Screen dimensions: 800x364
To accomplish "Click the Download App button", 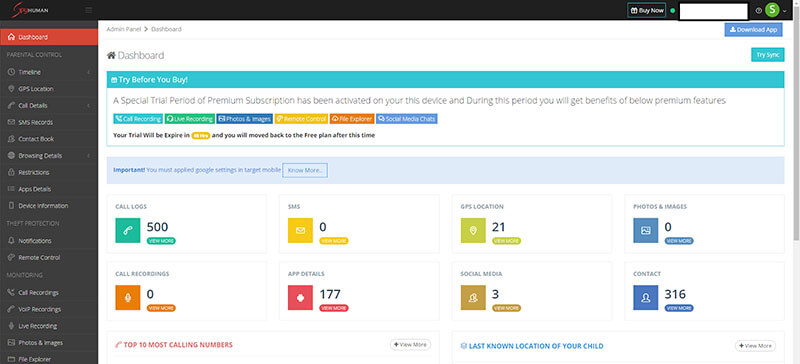I will coord(753,30).
